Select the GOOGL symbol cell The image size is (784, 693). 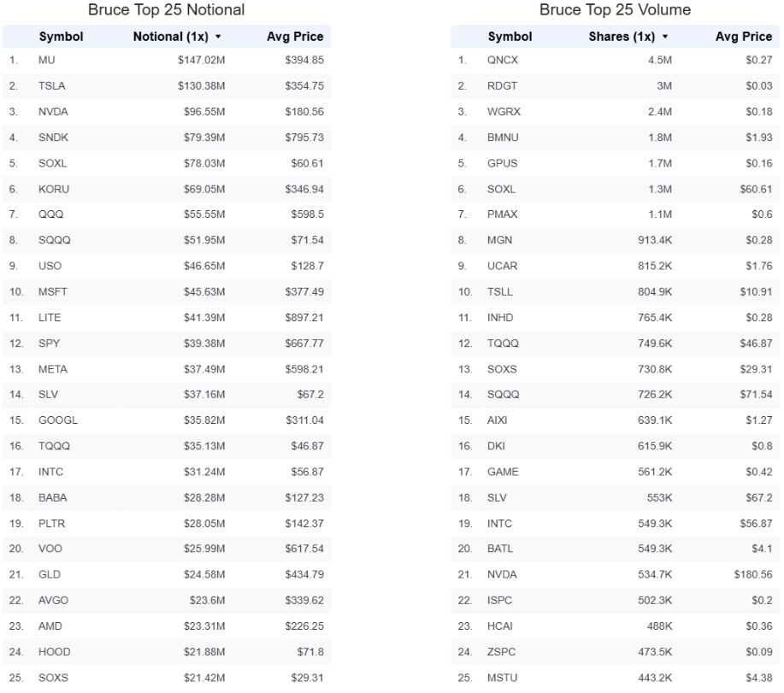coord(58,420)
